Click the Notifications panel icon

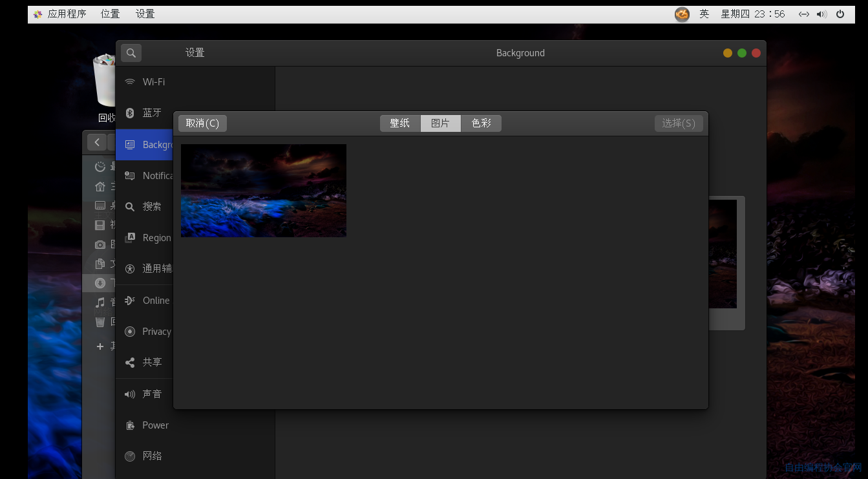(130, 176)
